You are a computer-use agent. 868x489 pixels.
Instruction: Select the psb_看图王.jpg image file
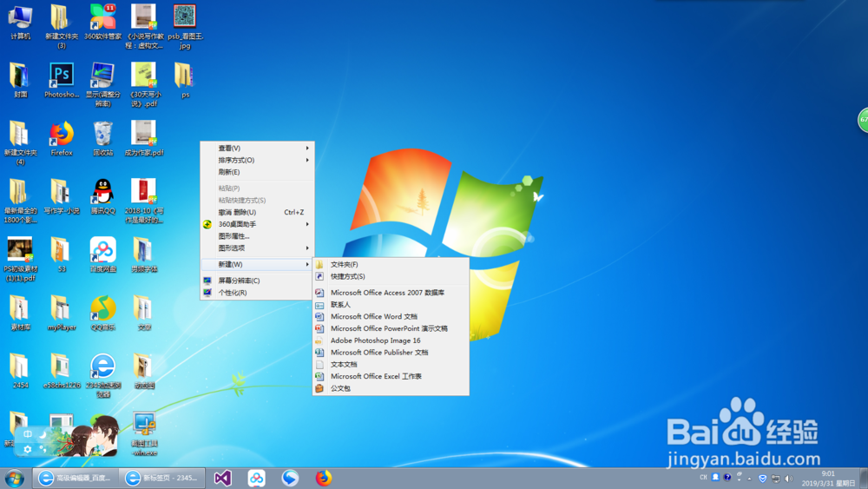[185, 27]
